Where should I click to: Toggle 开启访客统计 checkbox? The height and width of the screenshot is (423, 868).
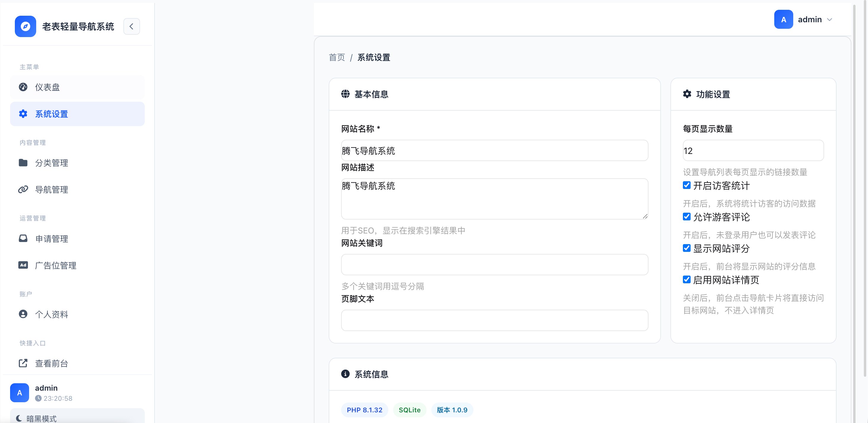point(687,185)
